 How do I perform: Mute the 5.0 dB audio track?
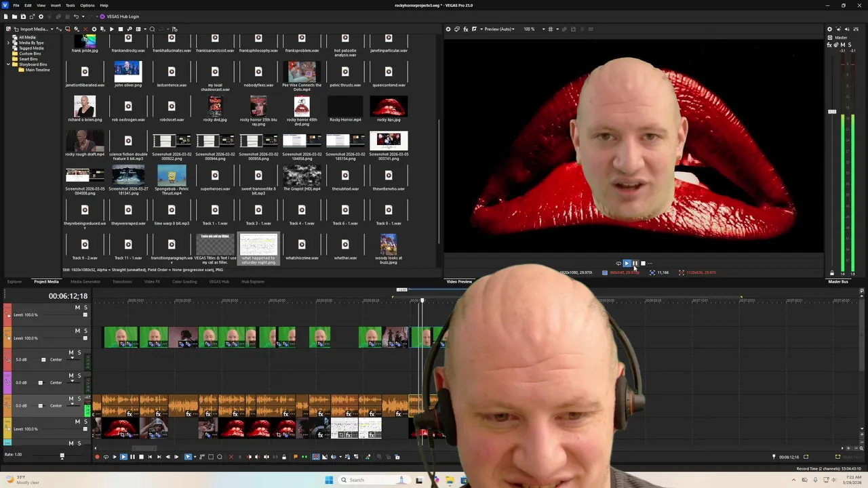tap(71, 352)
